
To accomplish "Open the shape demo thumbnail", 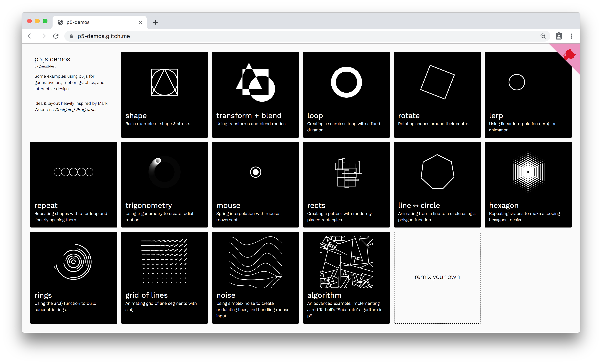I will click(165, 82).
